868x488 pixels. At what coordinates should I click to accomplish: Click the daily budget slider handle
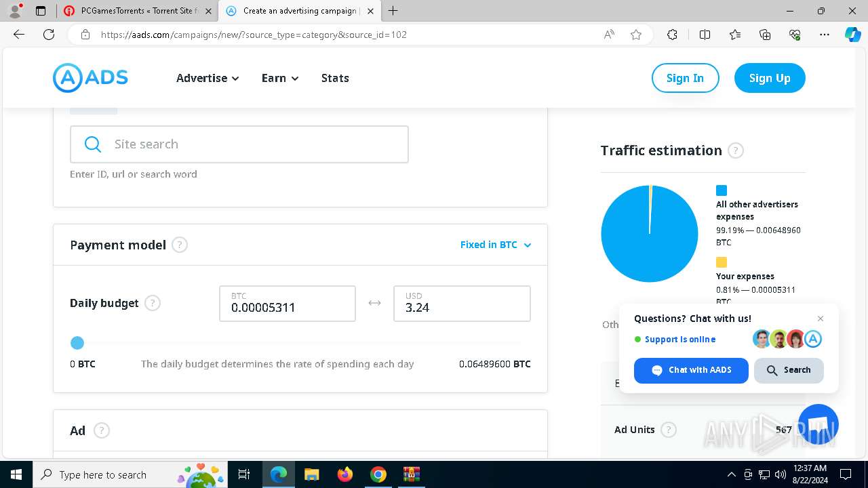77,343
